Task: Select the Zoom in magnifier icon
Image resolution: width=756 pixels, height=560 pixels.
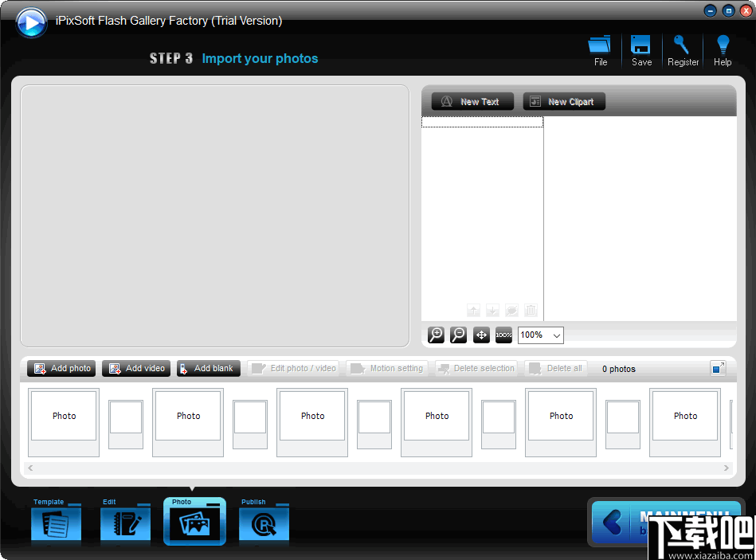Action: click(x=436, y=335)
